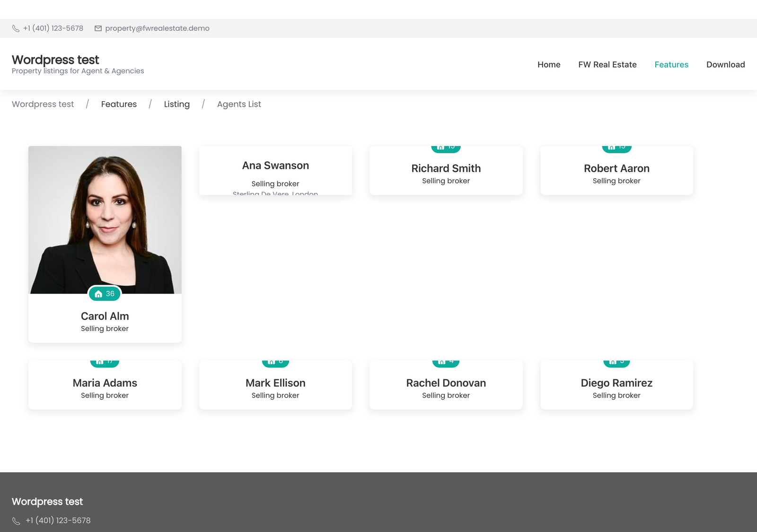Open the Listing breadcrumb link

click(x=177, y=104)
